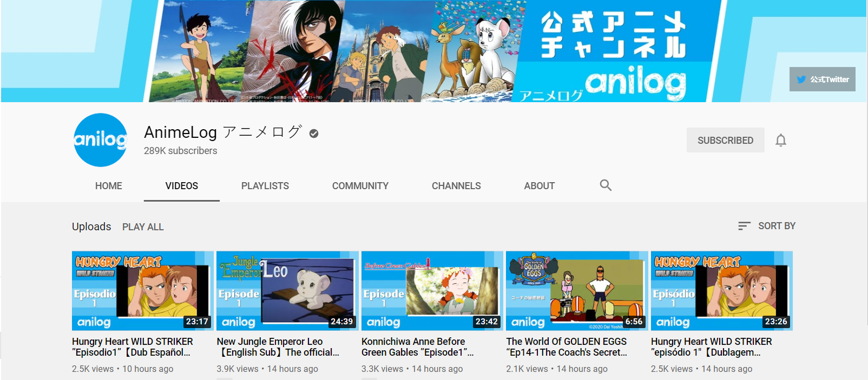Play the Before Green Gables thumbnail
Screen dimensions: 868x380
tap(432, 291)
